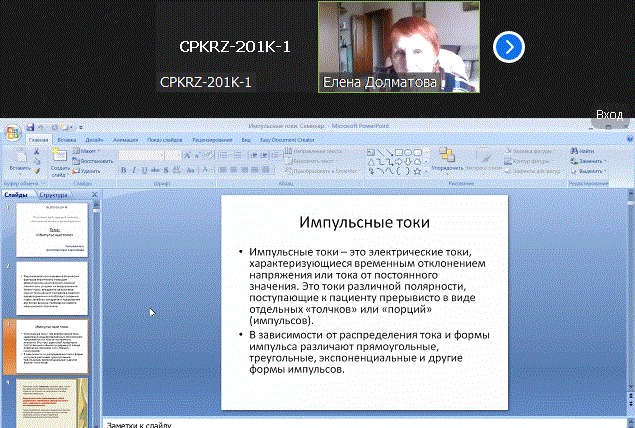Screen dimensions: 635x428
Task: Show more Zoom participants with the blue arrow
Action: tap(509, 47)
